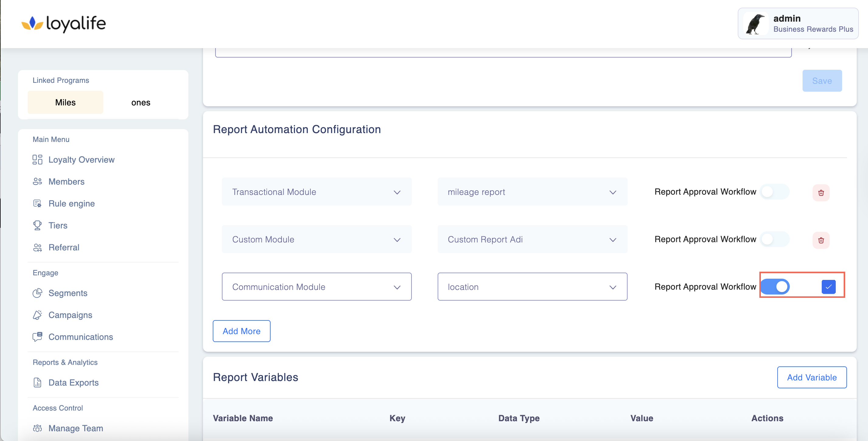
Task: Delete the Custom Report Adi row
Action: [821, 240]
